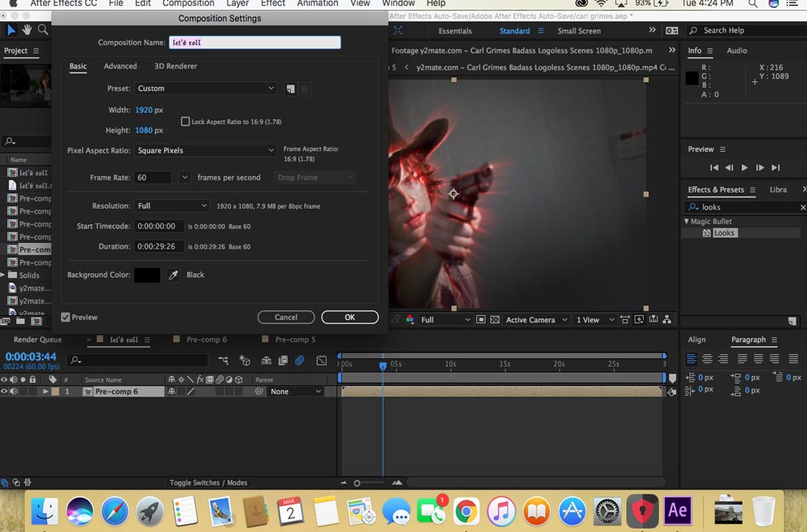Collapse the Magic Bullet effects group
This screenshot has height=532, width=807.
(686, 221)
